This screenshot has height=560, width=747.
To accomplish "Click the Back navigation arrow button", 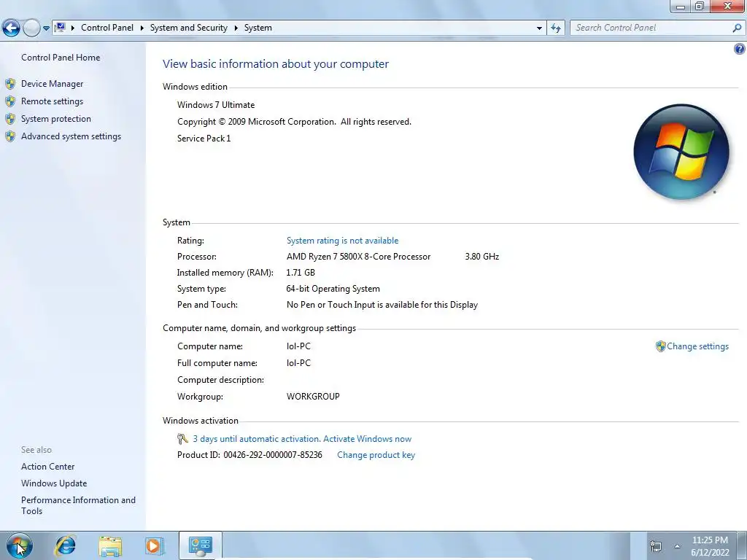I will [11, 28].
